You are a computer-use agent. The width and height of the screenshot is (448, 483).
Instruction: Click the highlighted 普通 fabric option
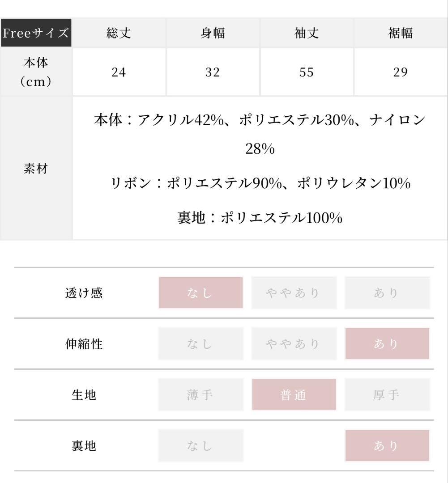(x=294, y=395)
